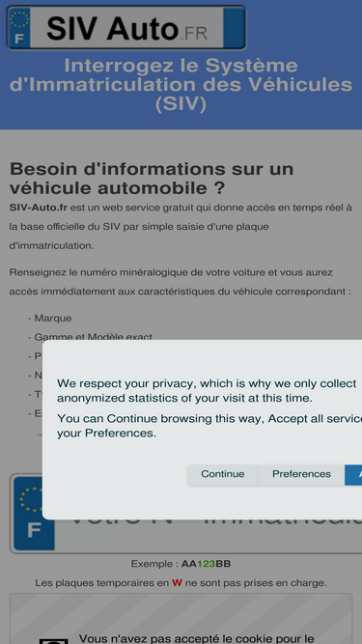The width and height of the screenshot is (362, 644).
Task: Click heading Besoin d'informations sur un véhicule
Action: point(152,179)
